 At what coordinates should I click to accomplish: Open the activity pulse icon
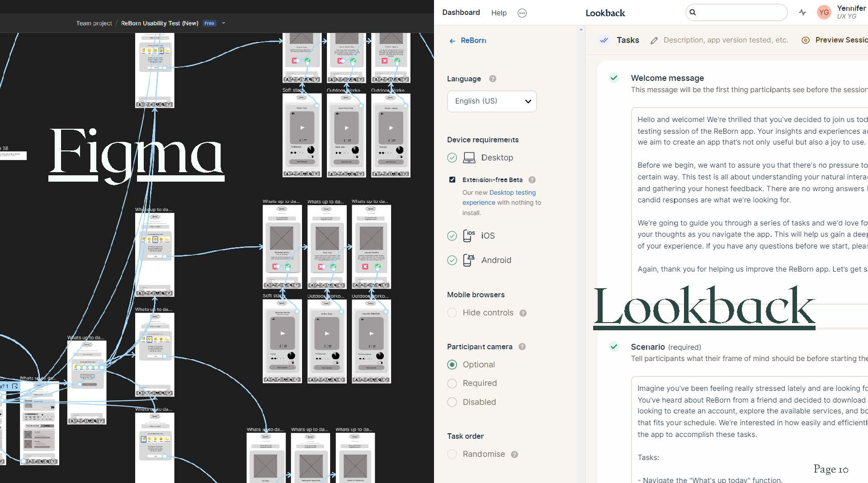tap(802, 13)
